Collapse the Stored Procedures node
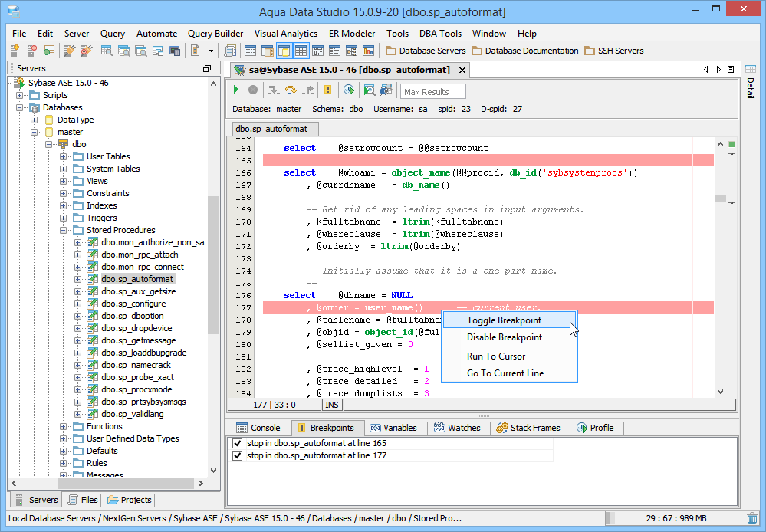Screen dimensions: 766x532 click(64, 230)
